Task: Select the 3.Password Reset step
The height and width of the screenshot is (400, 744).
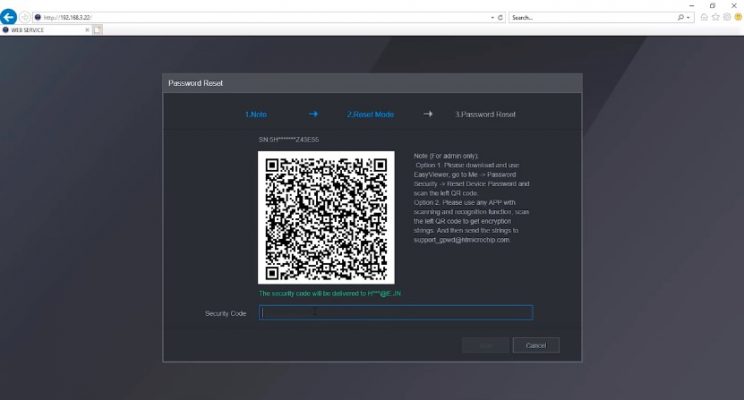Action: click(485, 114)
